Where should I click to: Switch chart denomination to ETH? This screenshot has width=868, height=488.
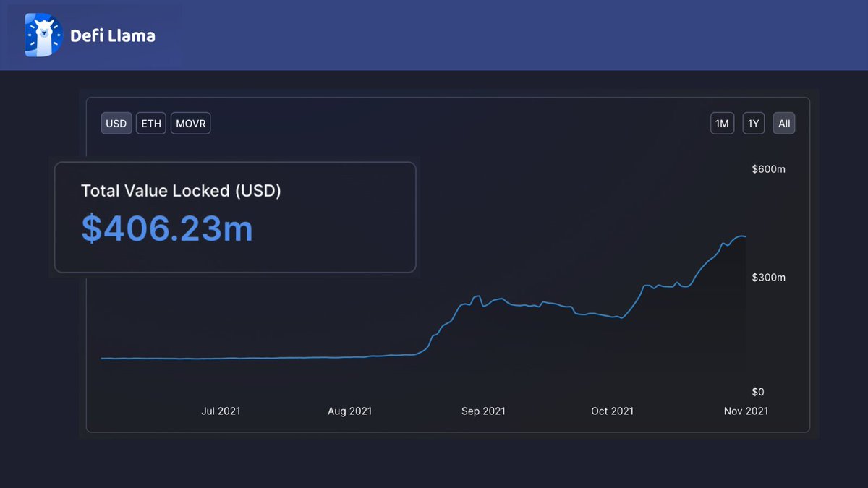(151, 124)
